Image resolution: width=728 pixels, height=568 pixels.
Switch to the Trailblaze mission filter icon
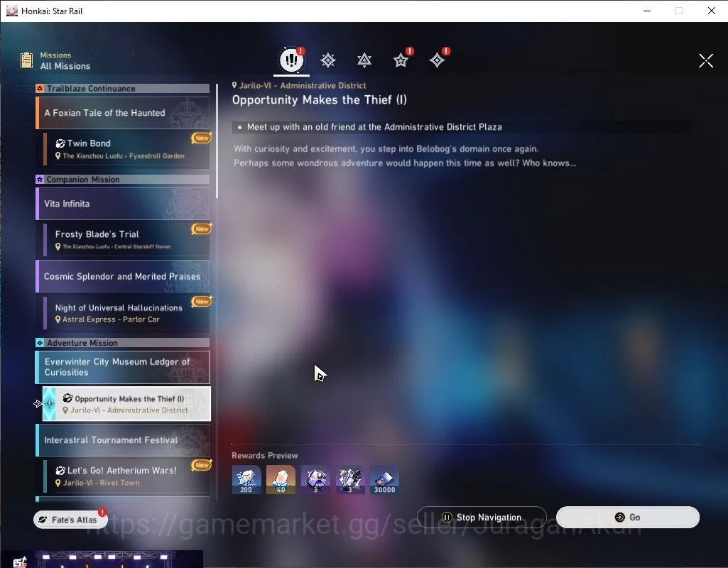point(328,60)
